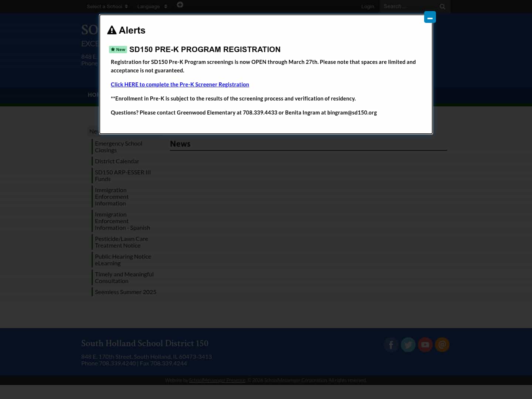532x399 pixels.
Task: Open District Calendar in the sidebar
Action: 117,161
